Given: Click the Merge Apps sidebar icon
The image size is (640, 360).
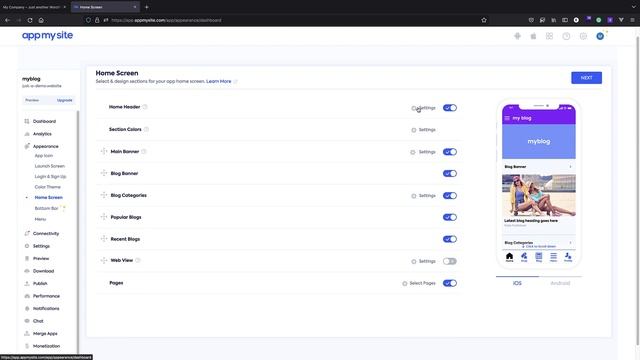Looking at the screenshot, I should pyautogui.click(x=27, y=333).
